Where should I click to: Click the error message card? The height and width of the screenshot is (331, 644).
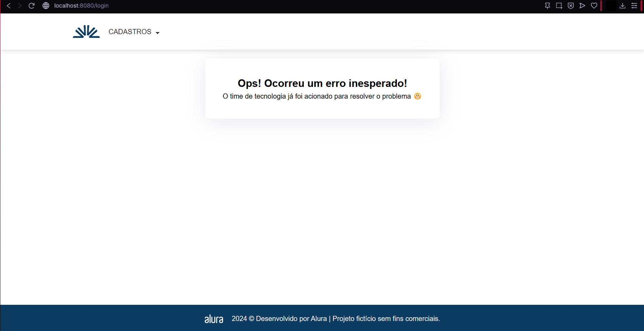point(322,88)
